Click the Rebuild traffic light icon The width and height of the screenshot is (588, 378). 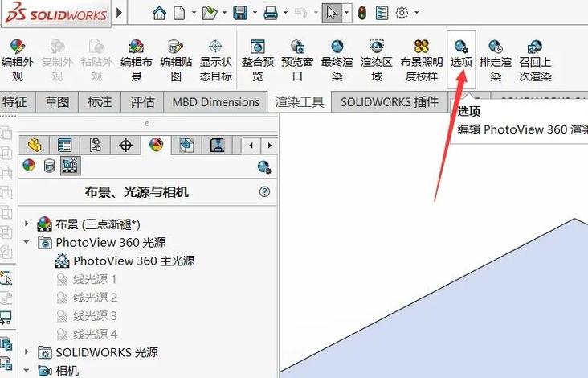coord(361,13)
